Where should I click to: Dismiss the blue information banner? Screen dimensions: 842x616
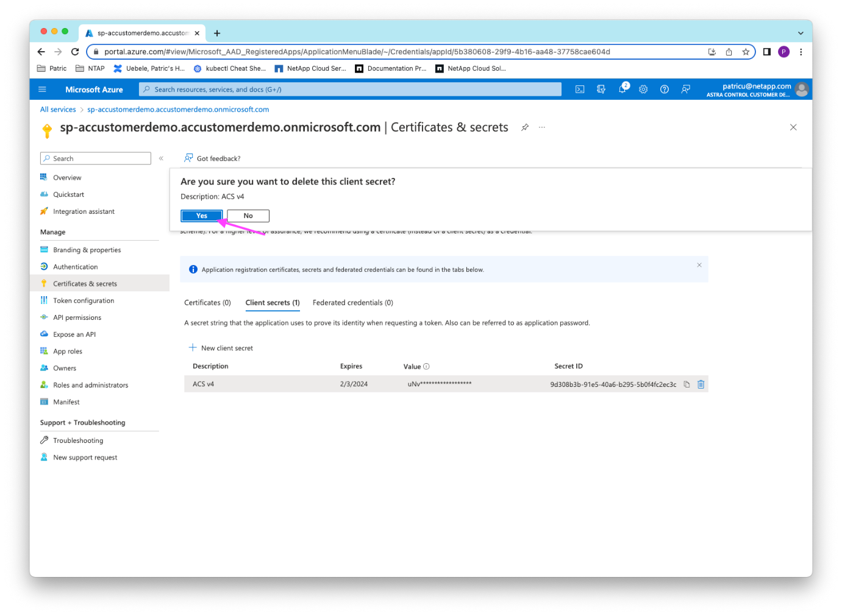(699, 265)
